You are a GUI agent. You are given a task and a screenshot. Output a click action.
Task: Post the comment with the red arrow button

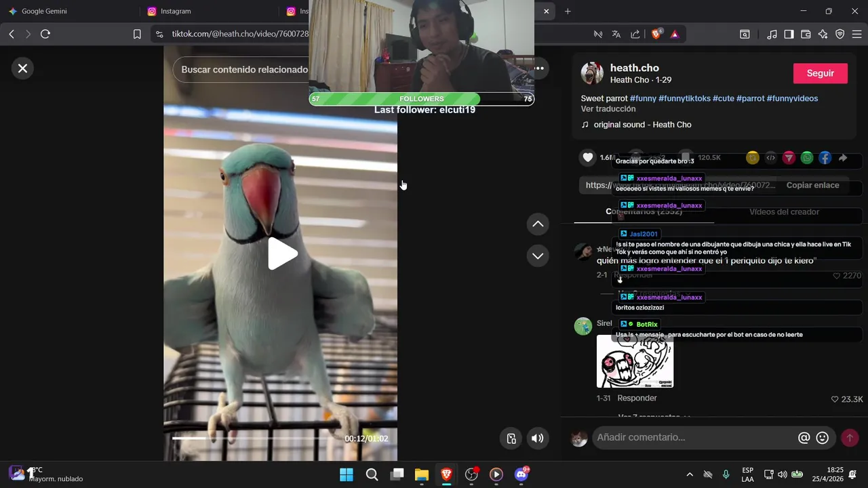pyautogui.click(x=850, y=438)
